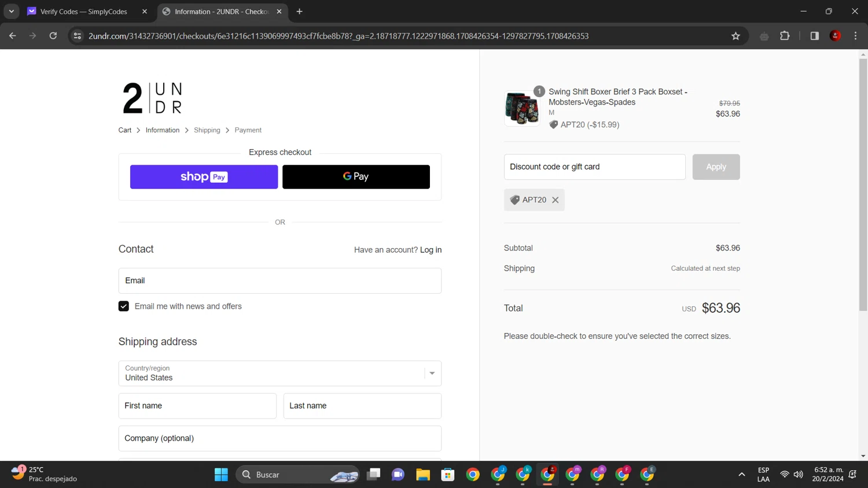Remove the APT20 discount code
The width and height of the screenshot is (868, 488).
[556, 200]
